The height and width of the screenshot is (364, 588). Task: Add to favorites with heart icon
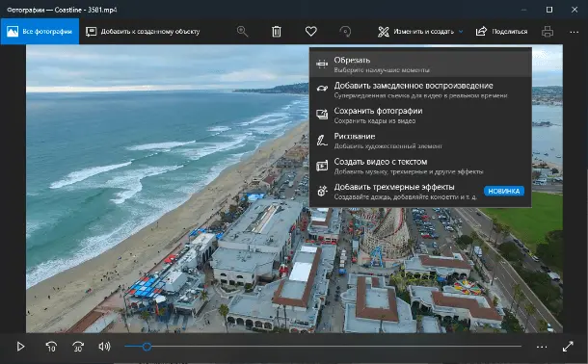(x=311, y=32)
